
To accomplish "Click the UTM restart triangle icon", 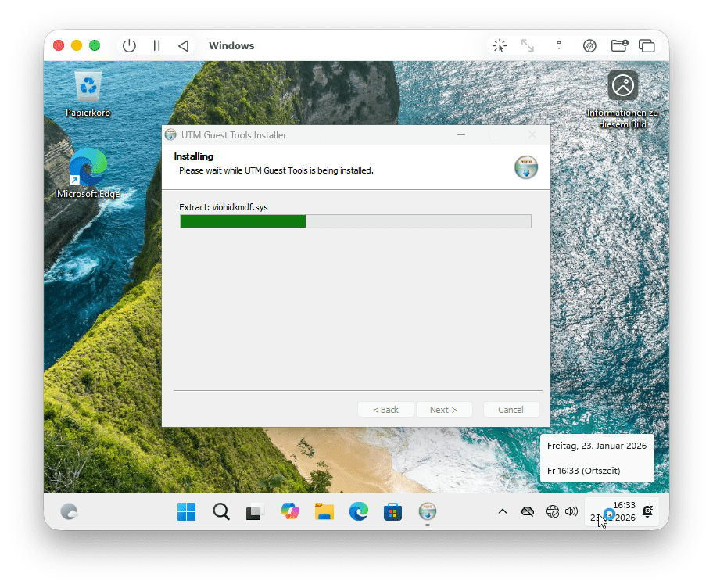I will click(183, 45).
